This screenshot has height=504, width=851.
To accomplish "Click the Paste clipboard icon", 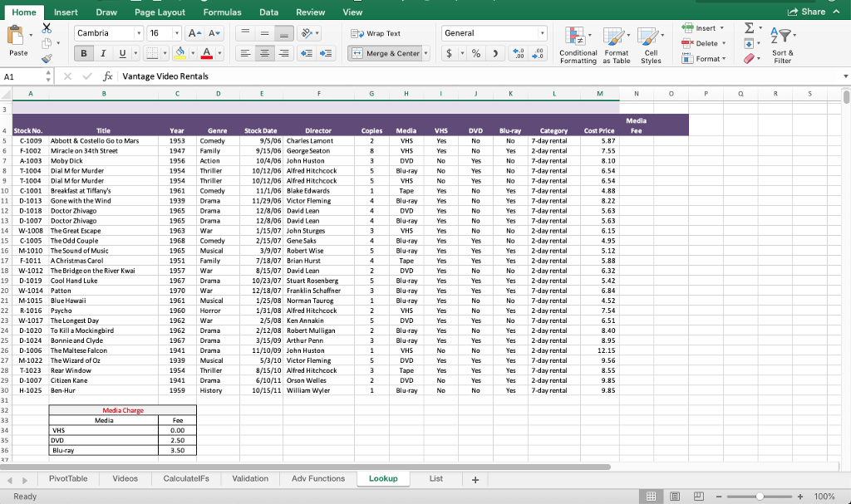I will pos(16,35).
